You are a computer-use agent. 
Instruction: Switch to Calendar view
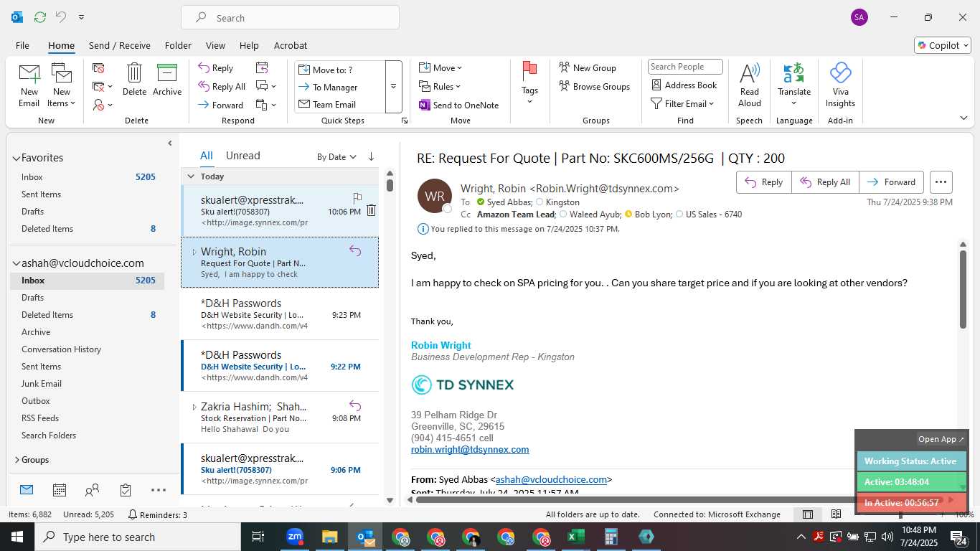coord(60,490)
